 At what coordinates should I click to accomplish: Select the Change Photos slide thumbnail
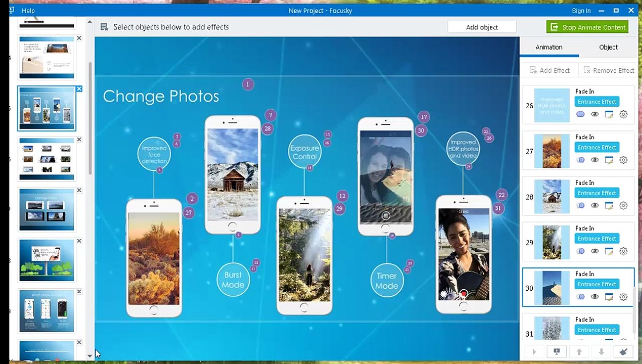47,108
